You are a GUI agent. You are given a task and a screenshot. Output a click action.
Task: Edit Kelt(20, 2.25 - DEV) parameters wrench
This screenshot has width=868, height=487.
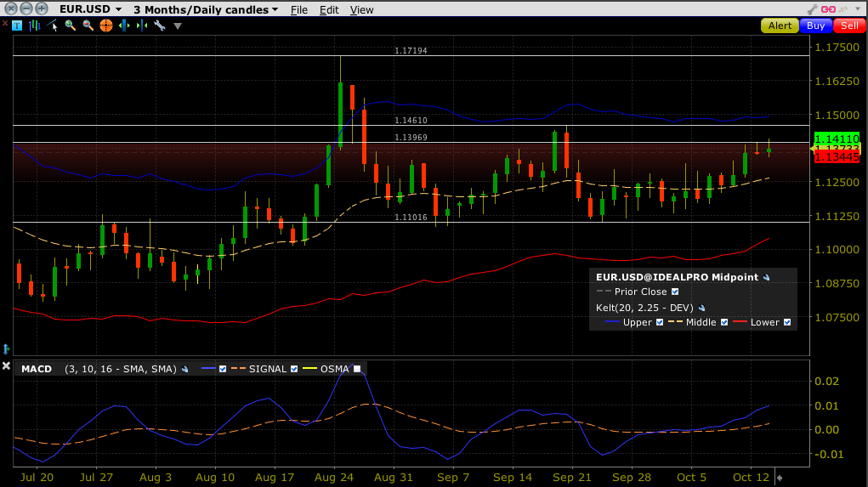click(701, 309)
